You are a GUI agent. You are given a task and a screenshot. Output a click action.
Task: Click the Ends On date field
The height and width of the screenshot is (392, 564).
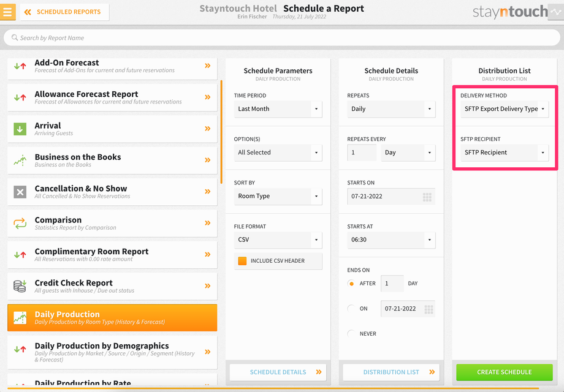408,309
